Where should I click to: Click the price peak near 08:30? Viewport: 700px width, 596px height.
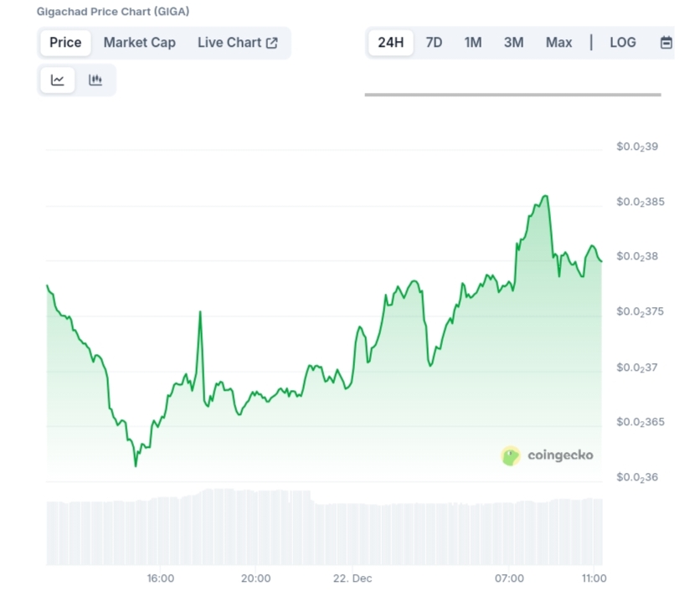coord(545,196)
